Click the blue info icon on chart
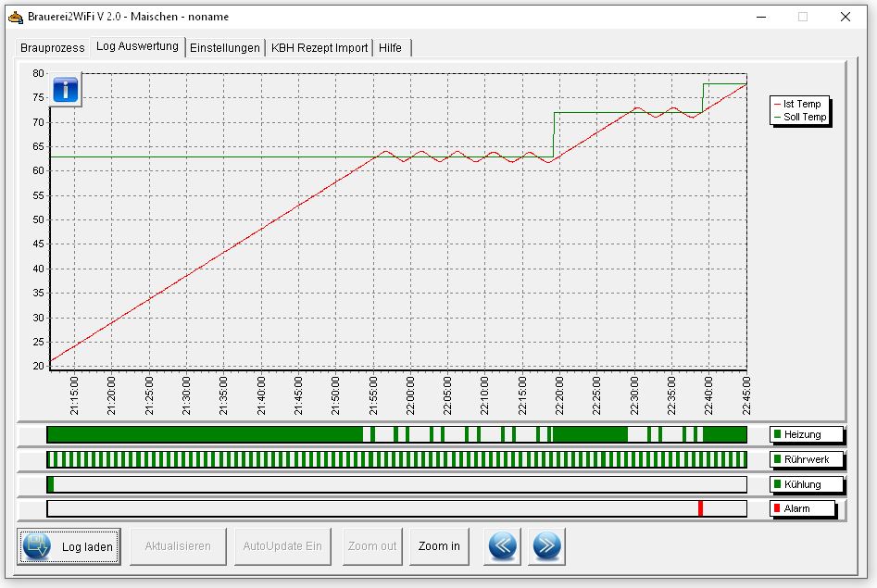877x588 pixels. [x=66, y=90]
